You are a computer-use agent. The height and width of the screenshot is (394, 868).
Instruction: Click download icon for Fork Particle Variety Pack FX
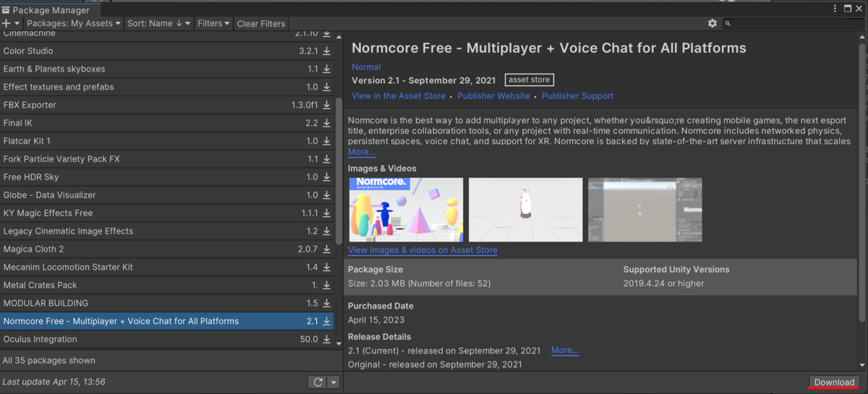[x=327, y=159]
